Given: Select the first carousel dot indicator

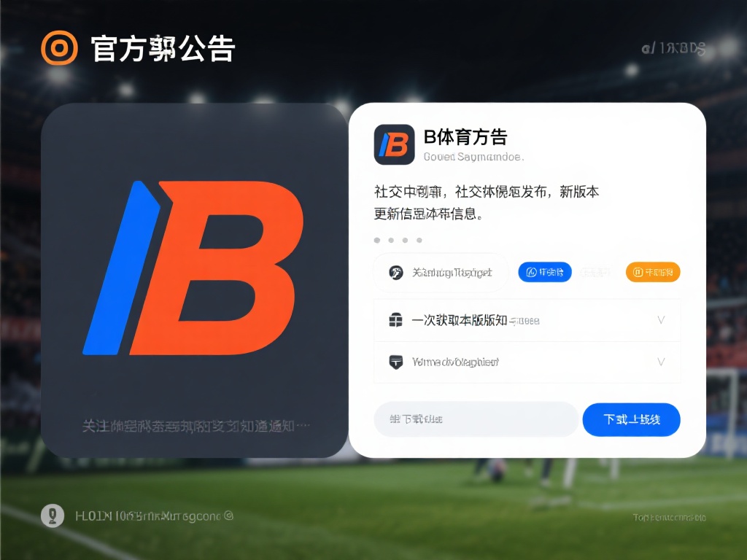Looking at the screenshot, I should coord(377,240).
